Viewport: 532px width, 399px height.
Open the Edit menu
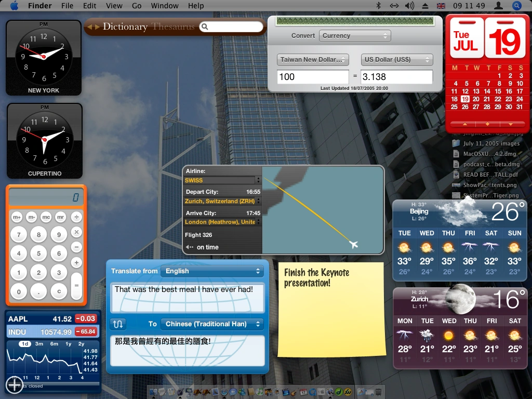click(89, 6)
